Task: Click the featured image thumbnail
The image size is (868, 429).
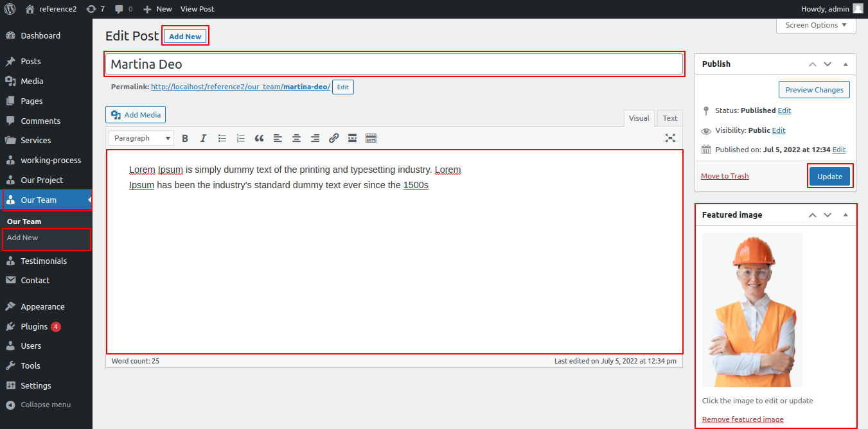Action: [x=752, y=310]
